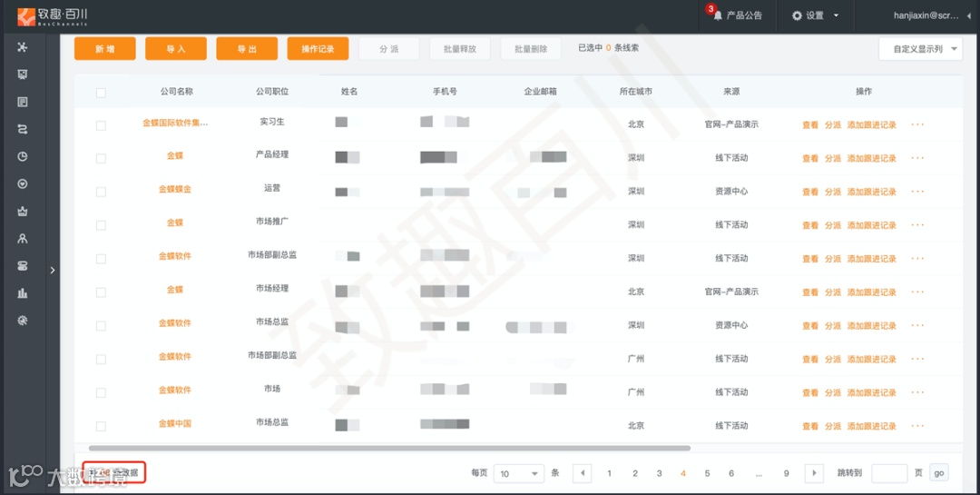The height and width of the screenshot is (495, 980).
Task: Expand the sidebar with the chevron arrow
Action: coord(53,270)
